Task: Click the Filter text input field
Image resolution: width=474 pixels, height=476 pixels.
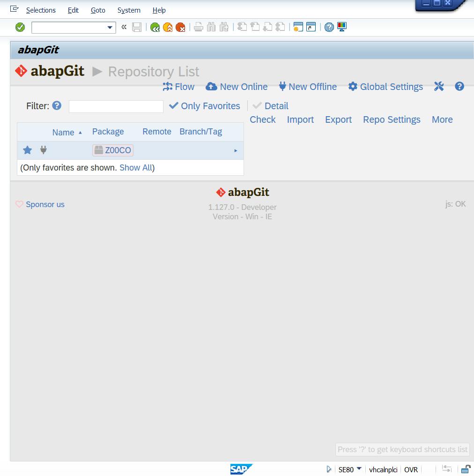Action: click(116, 106)
